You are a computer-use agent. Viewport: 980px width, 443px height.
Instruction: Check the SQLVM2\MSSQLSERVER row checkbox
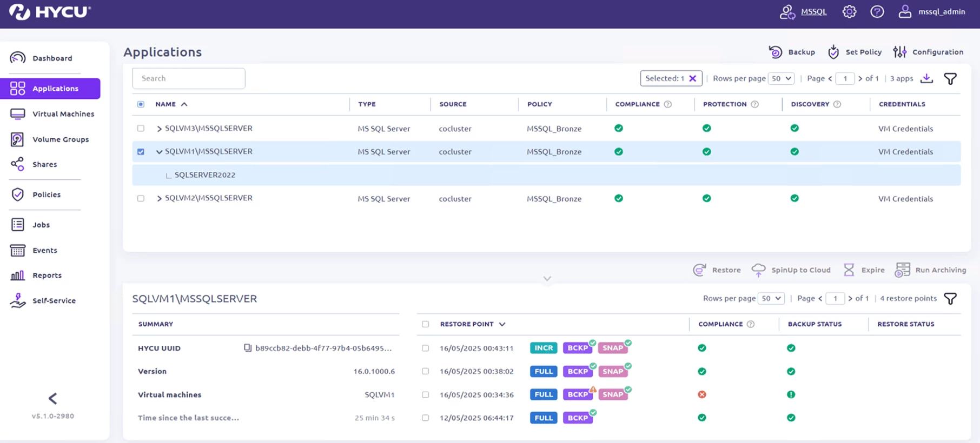[x=141, y=198]
